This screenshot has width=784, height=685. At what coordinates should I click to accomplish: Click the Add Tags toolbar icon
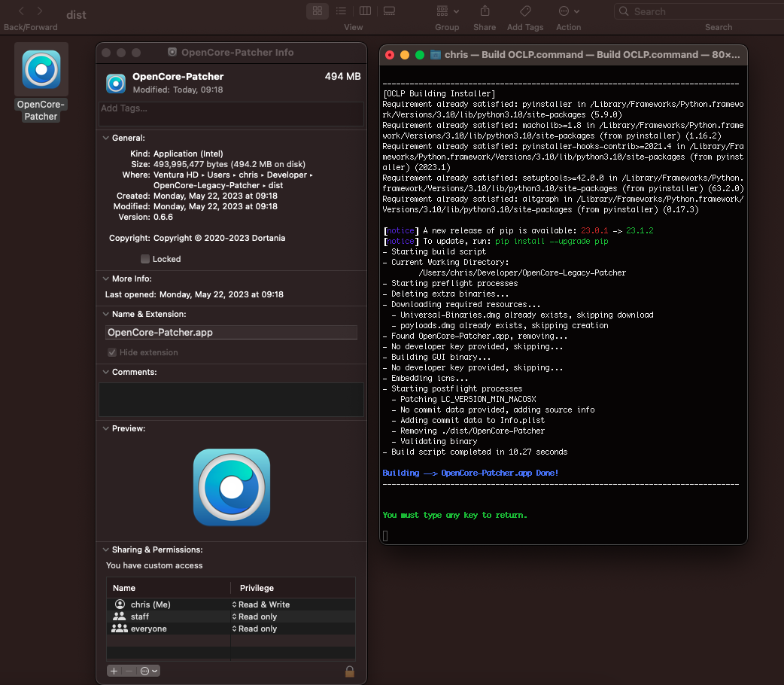point(525,11)
